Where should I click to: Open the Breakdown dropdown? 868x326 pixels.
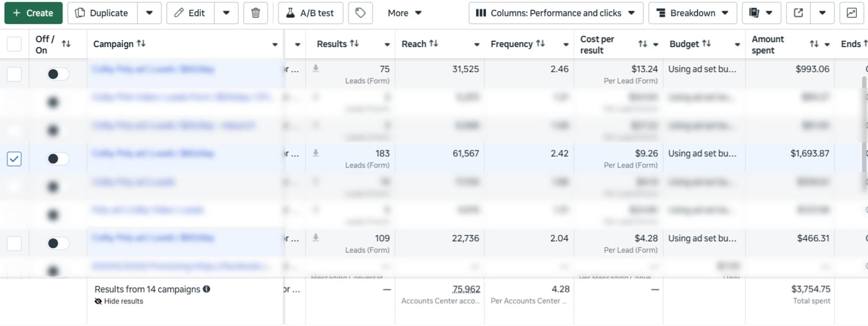click(693, 13)
